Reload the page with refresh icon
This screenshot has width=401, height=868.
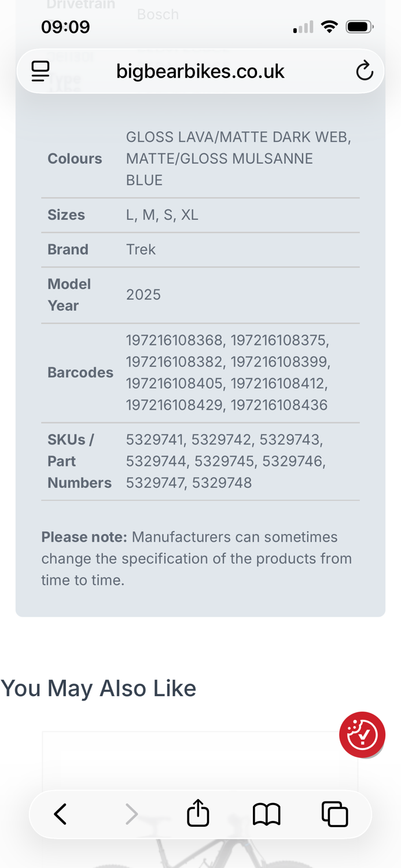coord(364,71)
